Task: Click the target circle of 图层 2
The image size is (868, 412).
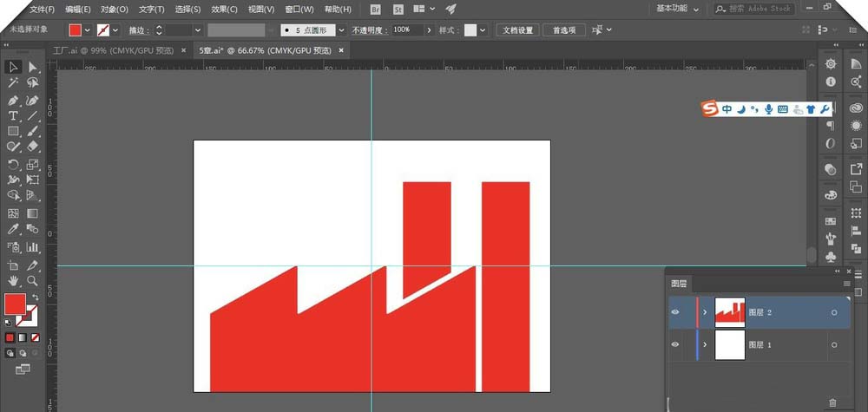Action: (834, 312)
